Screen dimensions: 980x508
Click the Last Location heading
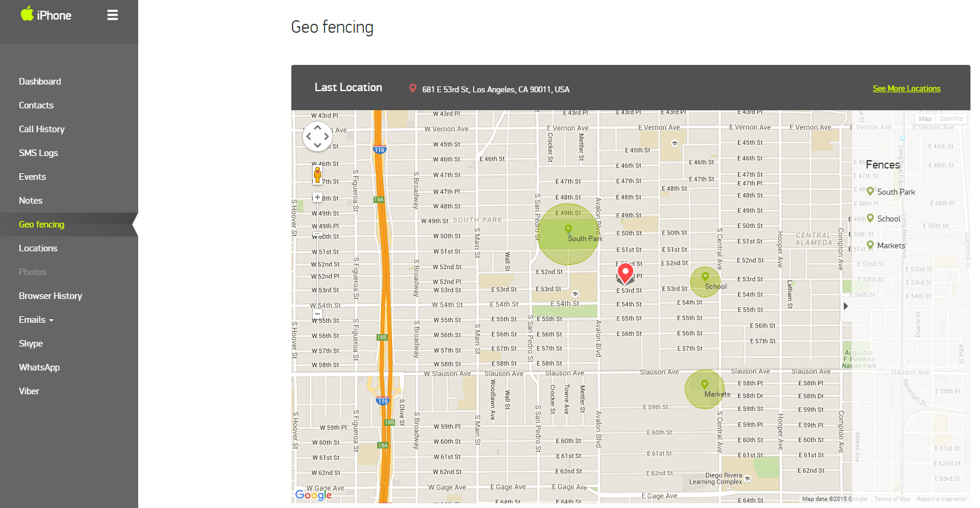pos(349,88)
